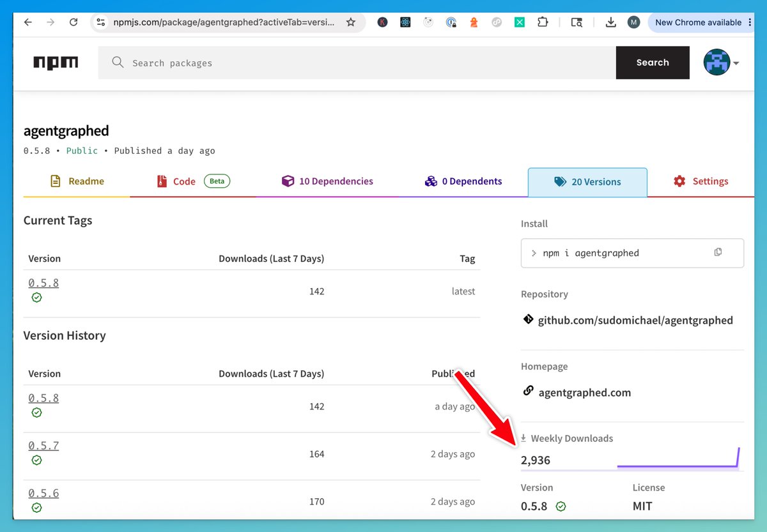Select the 20 Versions tab
This screenshot has width=767, height=532.
pyautogui.click(x=587, y=182)
